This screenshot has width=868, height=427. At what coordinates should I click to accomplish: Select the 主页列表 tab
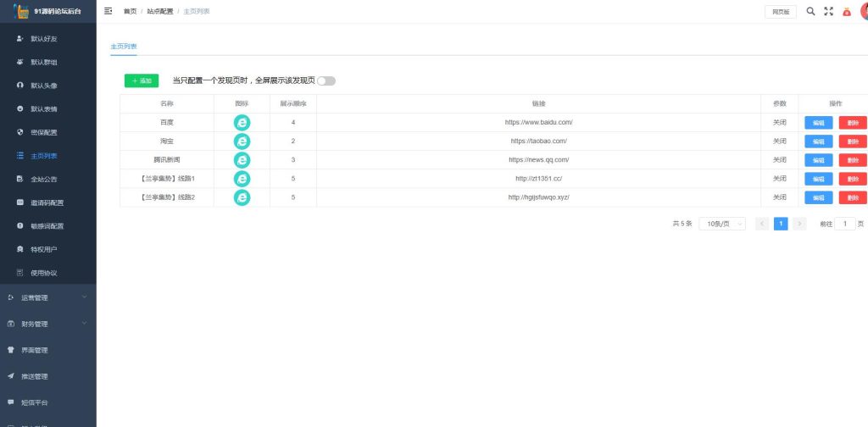coord(124,47)
